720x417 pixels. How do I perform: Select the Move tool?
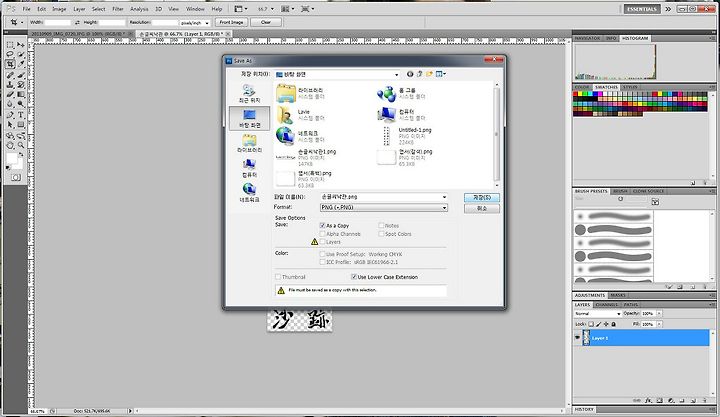tap(21, 45)
